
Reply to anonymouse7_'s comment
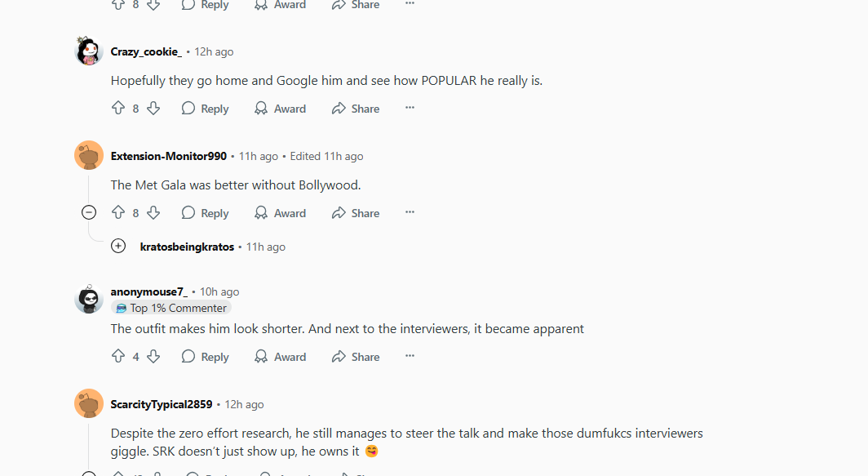(205, 357)
